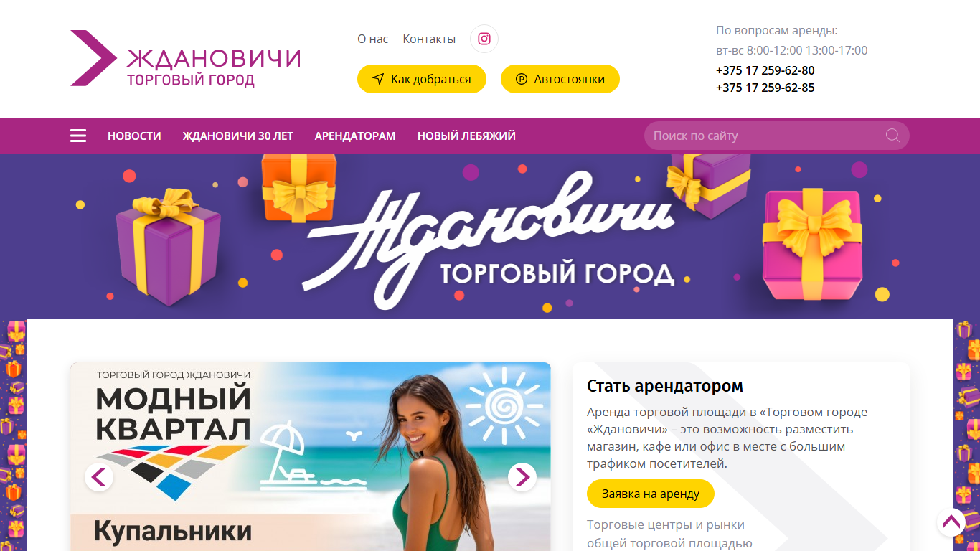Open the Instagram icon link

484,39
